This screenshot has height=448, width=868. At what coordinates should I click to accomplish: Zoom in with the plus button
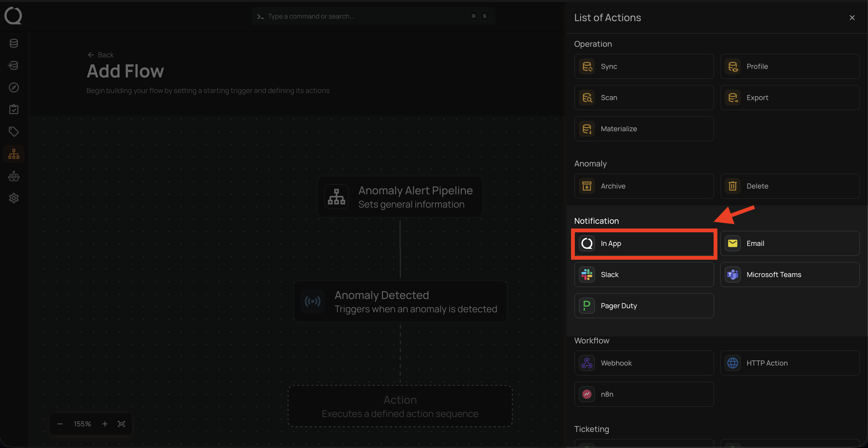tap(105, 424)
